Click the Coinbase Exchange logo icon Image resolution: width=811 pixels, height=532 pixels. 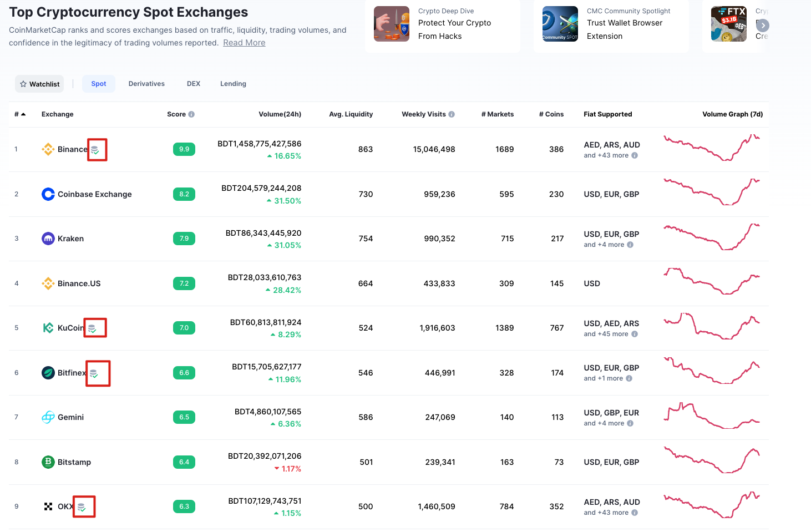[x=48, y=194]
